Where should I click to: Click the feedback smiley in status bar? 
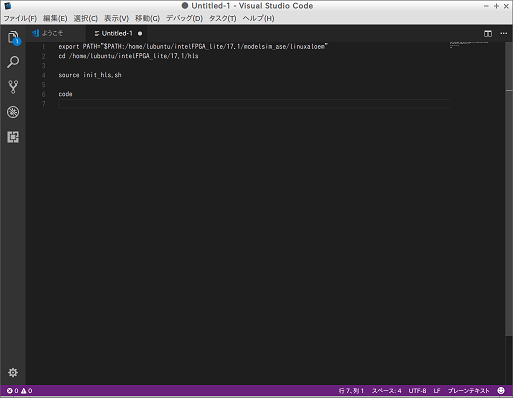point(501,390)
